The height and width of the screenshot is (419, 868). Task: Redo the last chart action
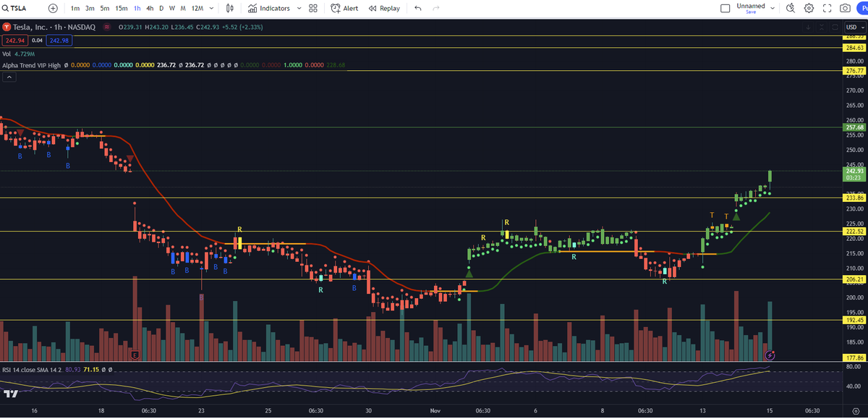click(x=435, y=9)
